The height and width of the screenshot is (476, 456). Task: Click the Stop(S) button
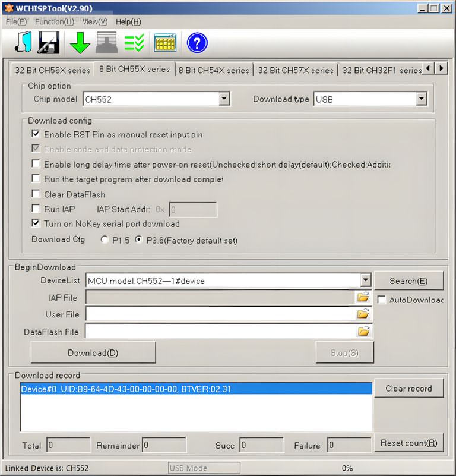coord(344,352)
